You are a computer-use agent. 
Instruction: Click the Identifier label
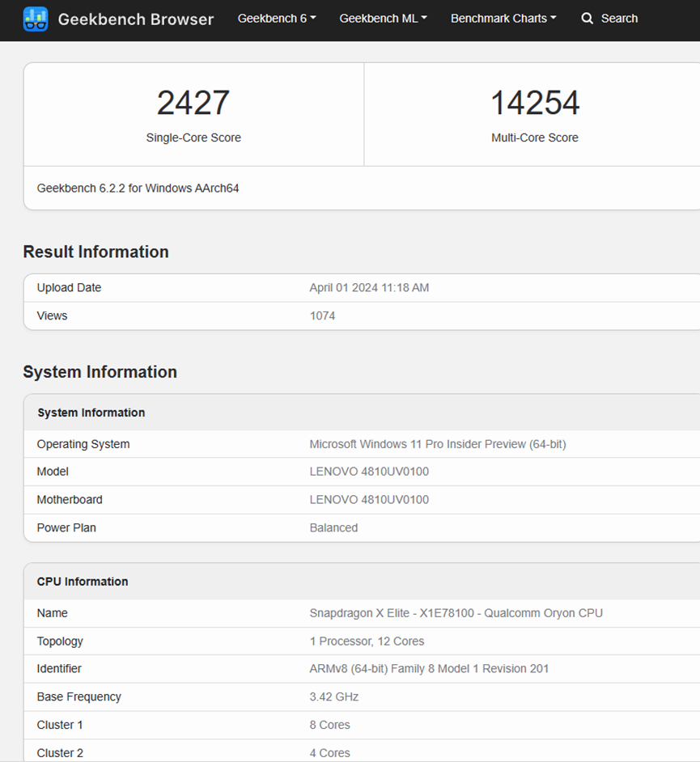[x=59, y=669]
